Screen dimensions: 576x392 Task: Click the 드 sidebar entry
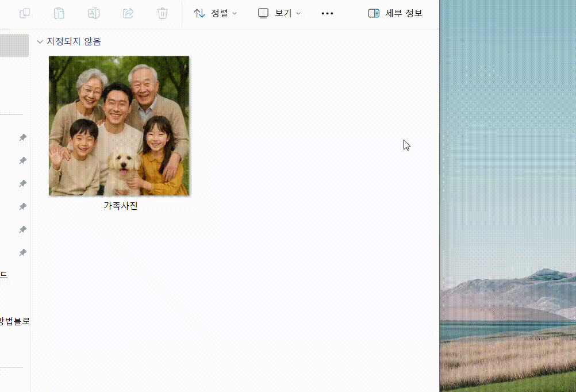3,275
